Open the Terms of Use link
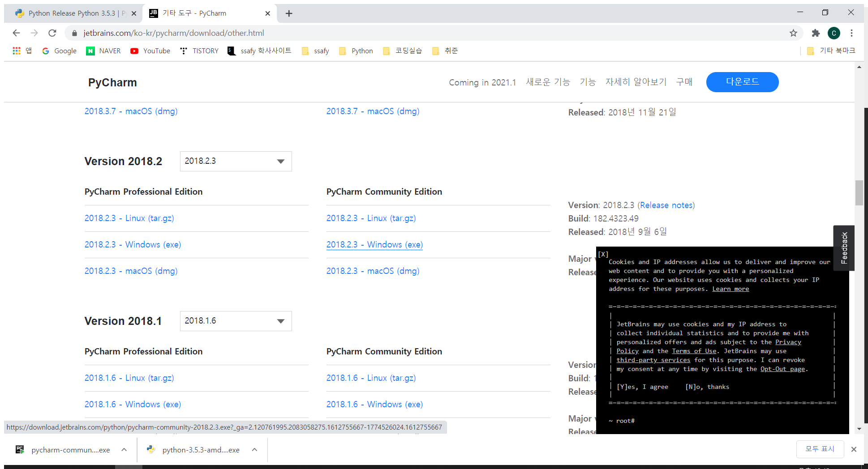 coord(694,351)
